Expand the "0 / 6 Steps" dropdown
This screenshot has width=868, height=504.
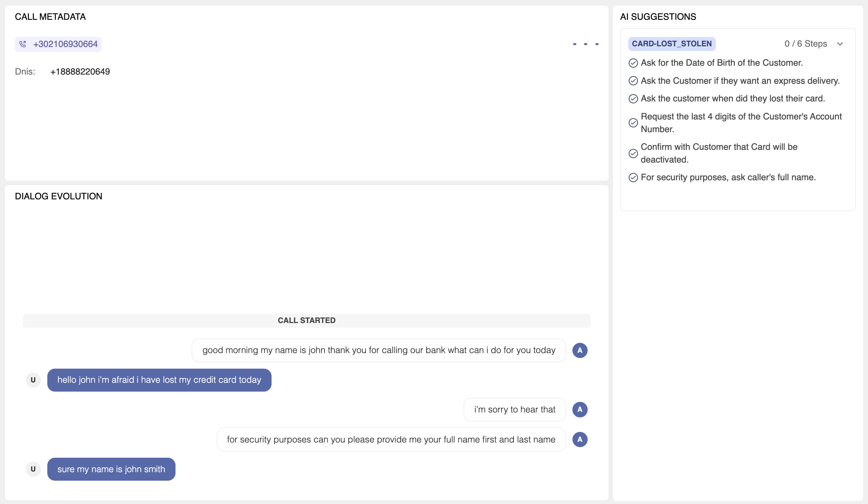840,44
